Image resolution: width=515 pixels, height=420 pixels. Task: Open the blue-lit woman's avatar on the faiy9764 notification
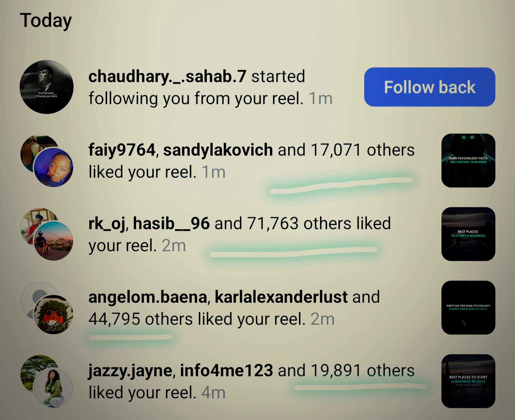click(54, 168)
